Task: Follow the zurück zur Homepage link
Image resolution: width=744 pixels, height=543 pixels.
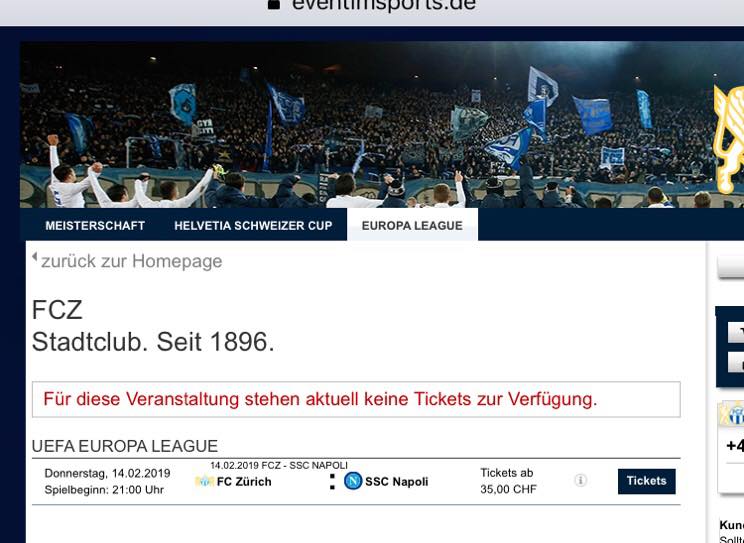Action: point(131,261)
